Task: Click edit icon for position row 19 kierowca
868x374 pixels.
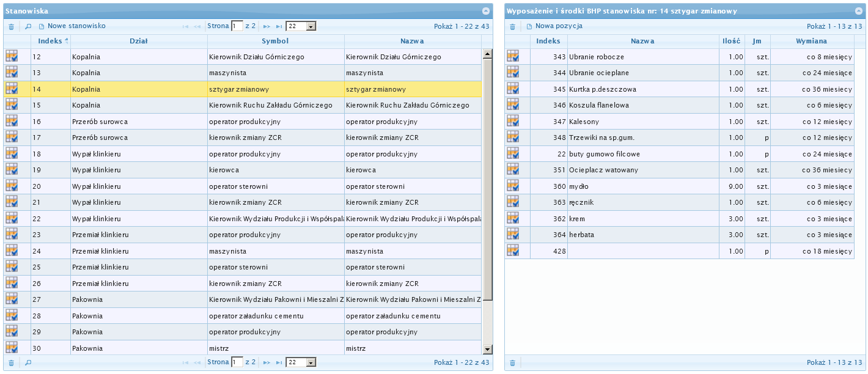Action: point(12,170)
